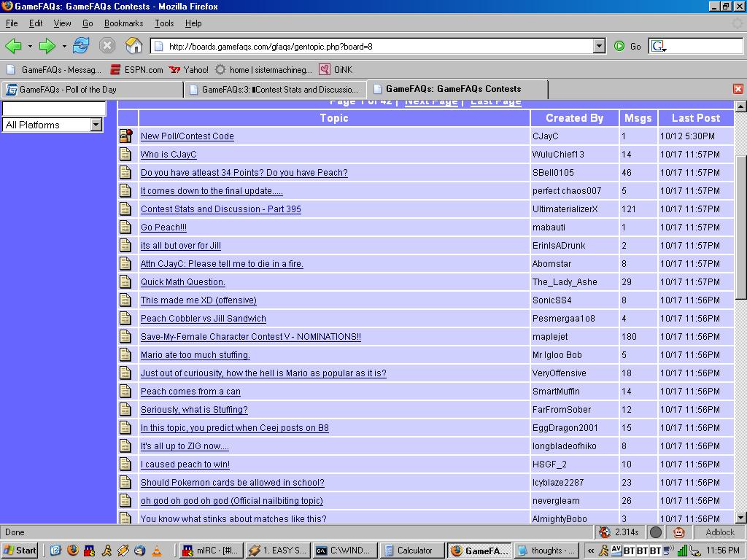Open the address bar history dropdown
Screen dimensions: 747x560
pos(599,46)
